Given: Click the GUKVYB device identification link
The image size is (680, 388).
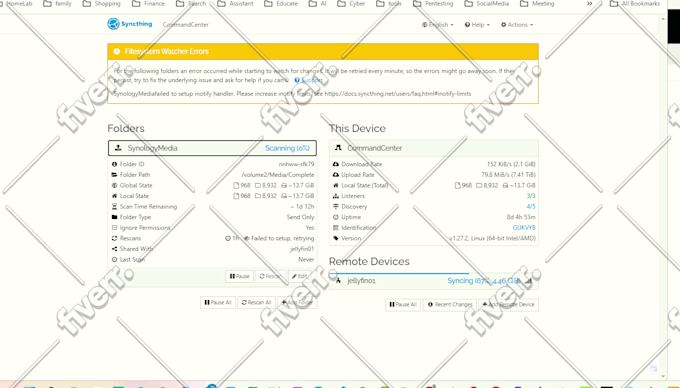Looking at the screenshot, I should pyautogui.click(x=524, y=228).
